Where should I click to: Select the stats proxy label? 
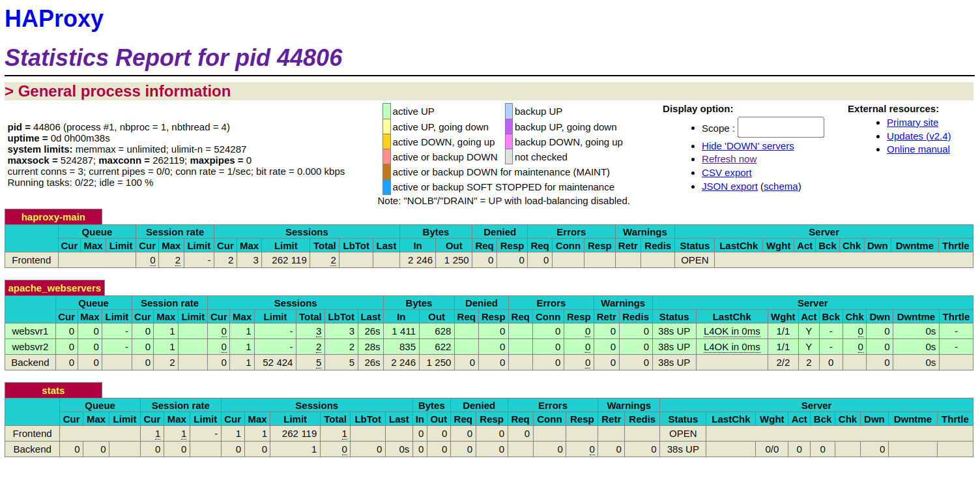53,391
